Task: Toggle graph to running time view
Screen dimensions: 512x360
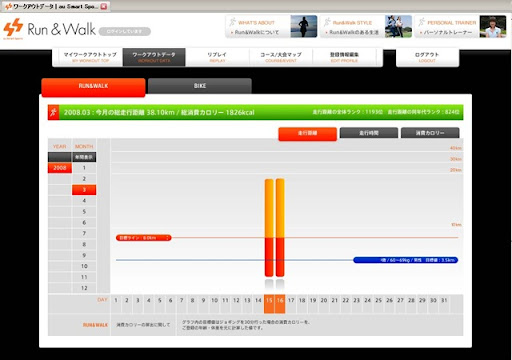Action: click(369, 133)
